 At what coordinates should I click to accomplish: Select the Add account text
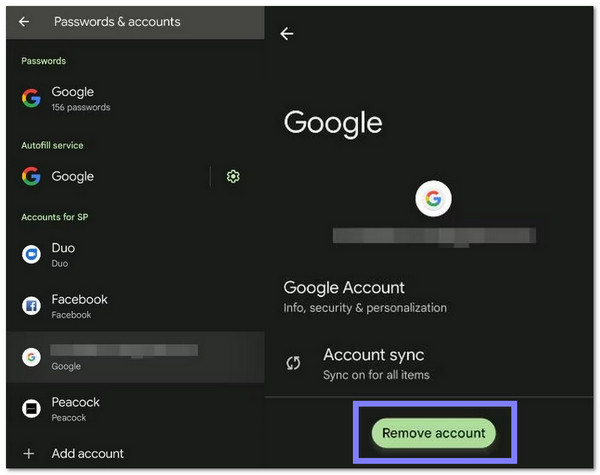pyautogui.click(x=88, y=453)
